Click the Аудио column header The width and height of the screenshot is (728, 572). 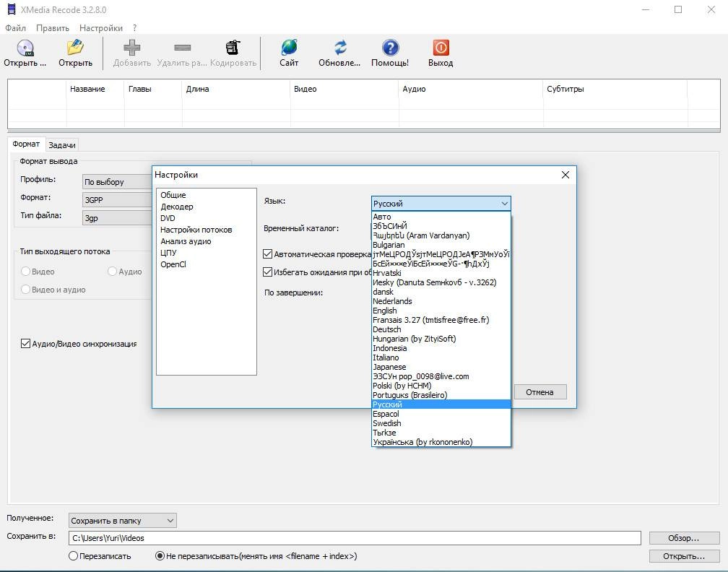pyautogui.click(x=471, y=89)
